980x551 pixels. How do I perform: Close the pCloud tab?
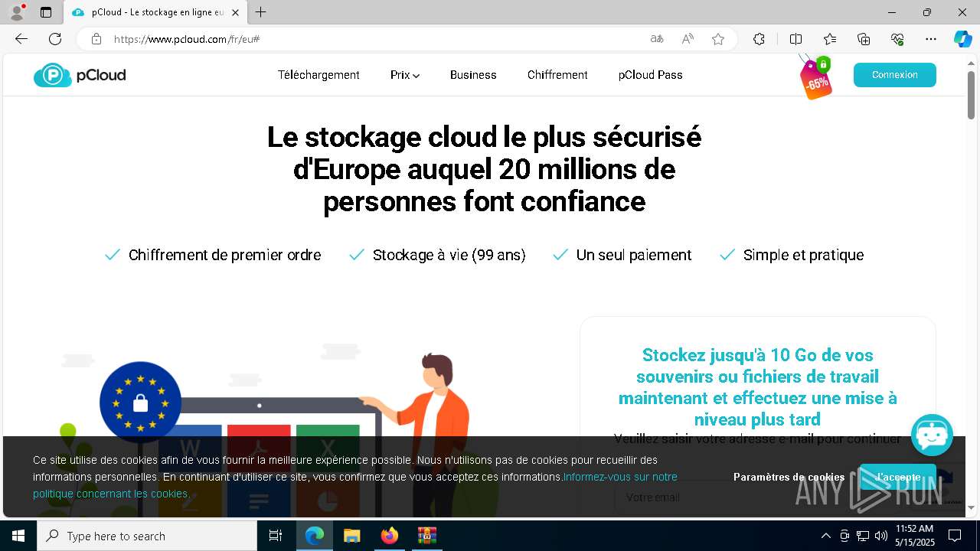(235, 12)
